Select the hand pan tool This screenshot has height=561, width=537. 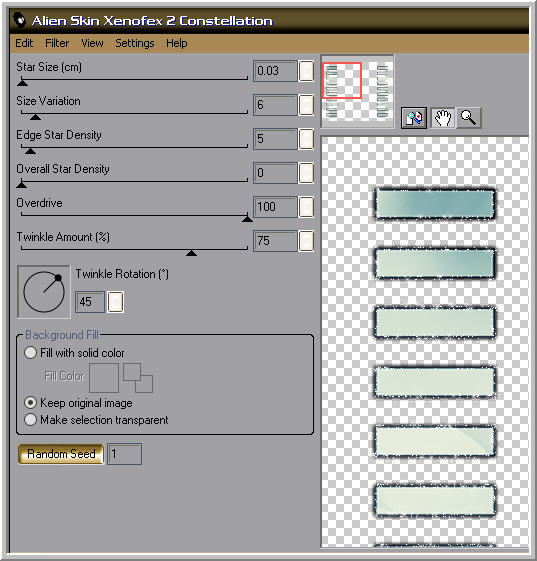pos(443,118)
